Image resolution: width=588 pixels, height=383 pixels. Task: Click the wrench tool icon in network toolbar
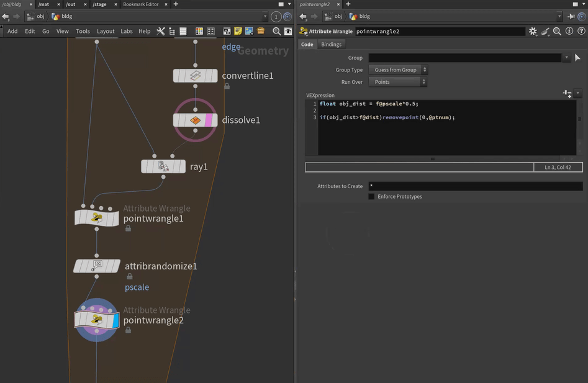click(x=160, y=31)
